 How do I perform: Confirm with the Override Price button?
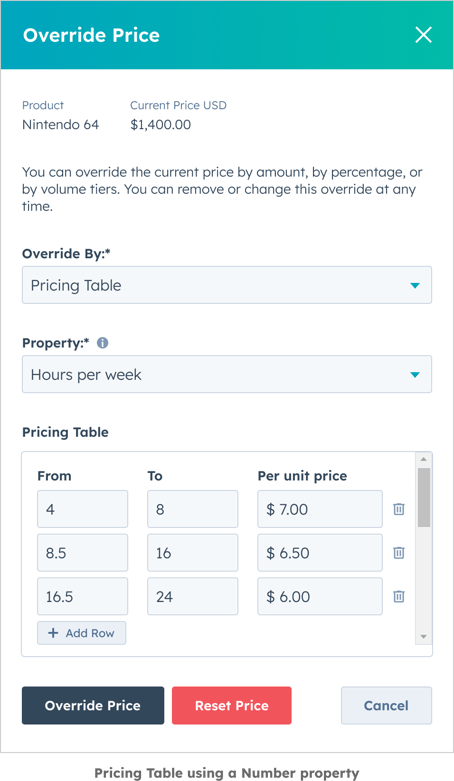pos(93,705)
